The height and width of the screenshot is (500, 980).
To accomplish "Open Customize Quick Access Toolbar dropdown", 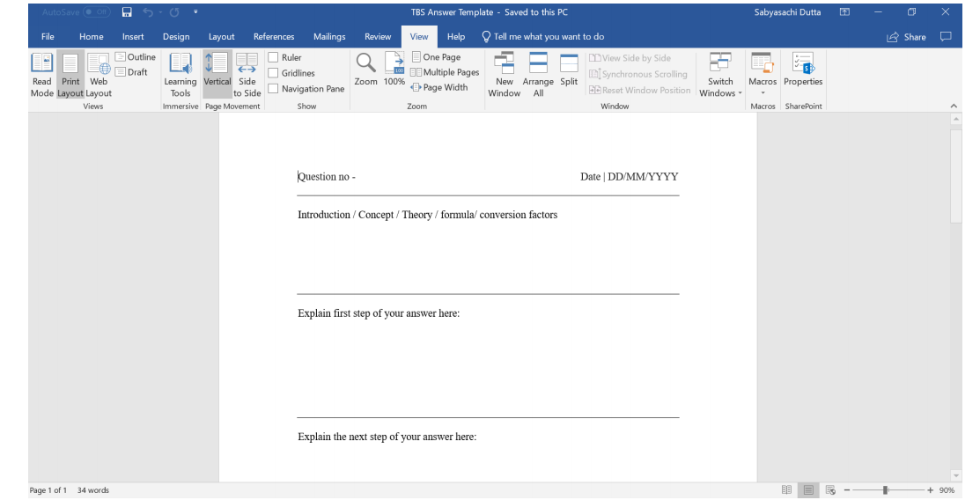I will tap(195, 11).
